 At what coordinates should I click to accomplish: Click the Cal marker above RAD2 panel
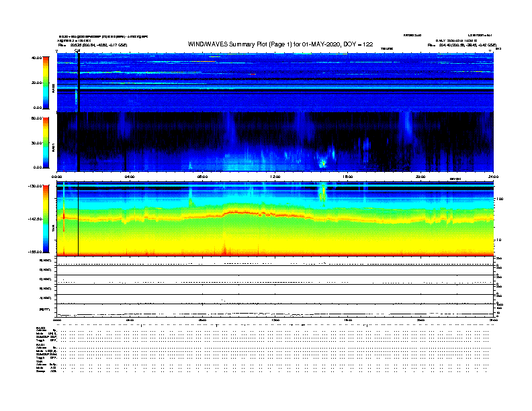[77, 50]
